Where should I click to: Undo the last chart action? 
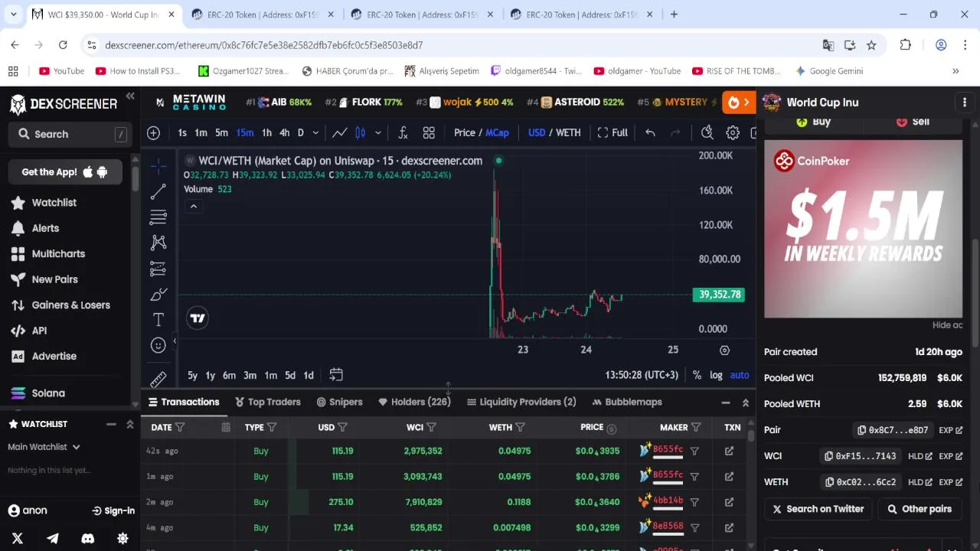650,132
